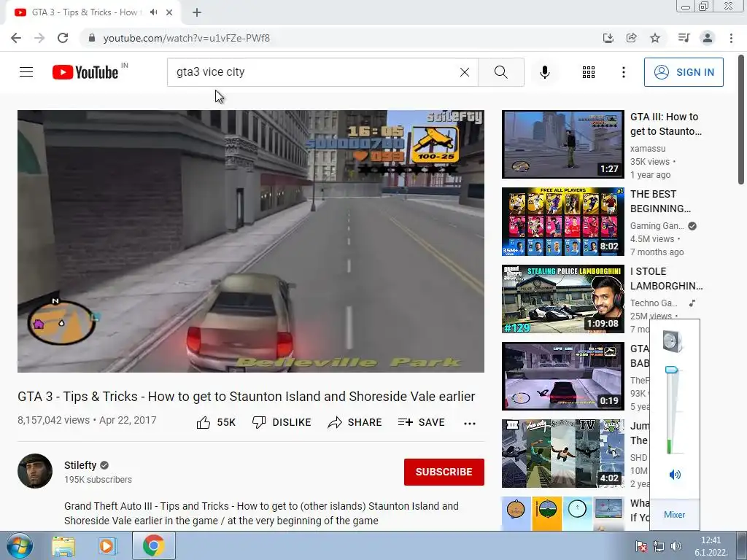Screen dimensions: 747x560
Task: Subscribe to the Stilefty channel
Action: (444, 472)
